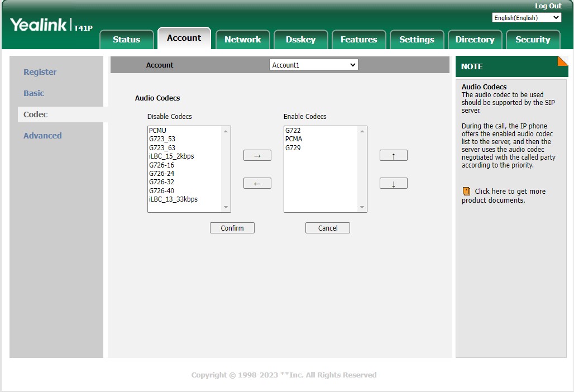Open the Account selection dropdown
574x392 pixels.
[313, 65]
